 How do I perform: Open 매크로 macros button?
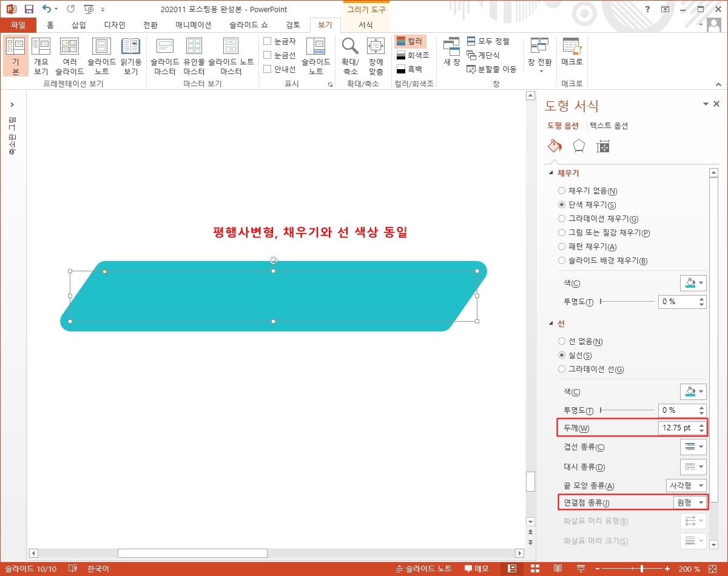click(x=571, y=52)
